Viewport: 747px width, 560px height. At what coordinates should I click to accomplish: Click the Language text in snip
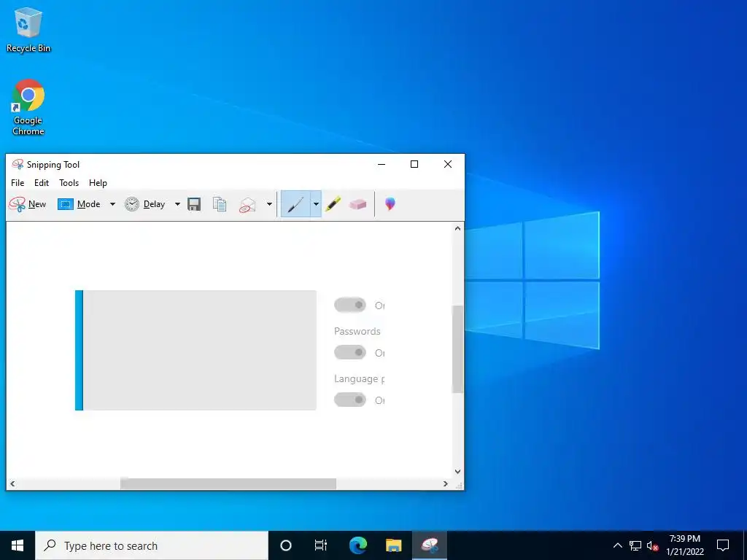(x=359, y=379)
